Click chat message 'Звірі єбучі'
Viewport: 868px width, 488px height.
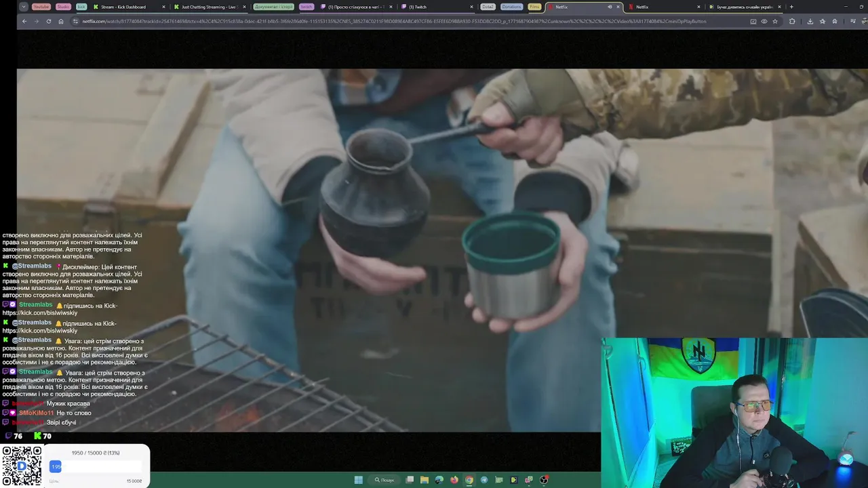coord(61,422)
